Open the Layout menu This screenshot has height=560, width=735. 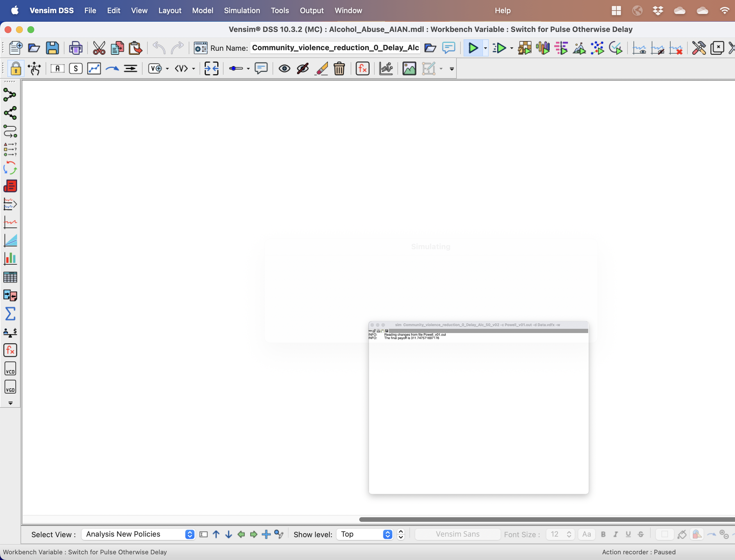pyautogui.click(x=170, y=10)
